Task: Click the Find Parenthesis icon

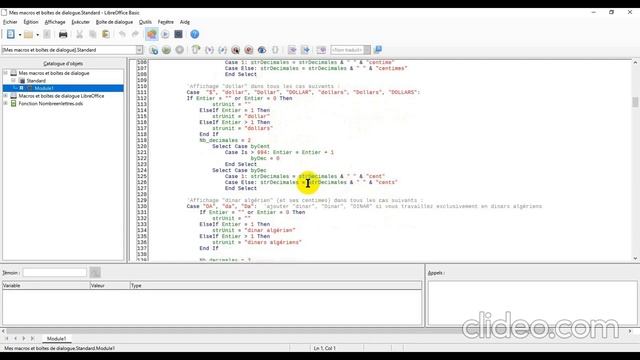Action: pos(275,50)
